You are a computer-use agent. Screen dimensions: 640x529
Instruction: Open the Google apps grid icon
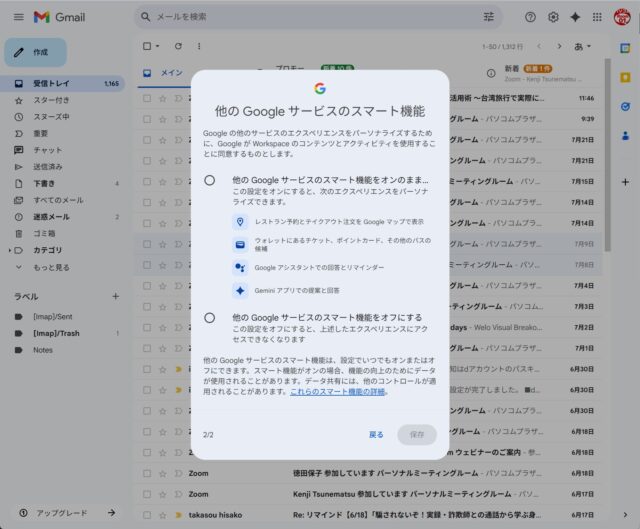click(x=597, y=17)
